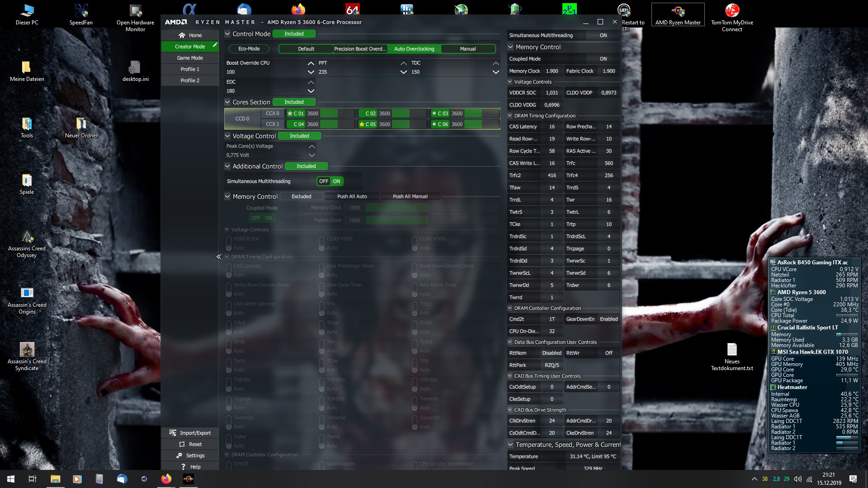Click the Import/Export icon

click(173, 433)
